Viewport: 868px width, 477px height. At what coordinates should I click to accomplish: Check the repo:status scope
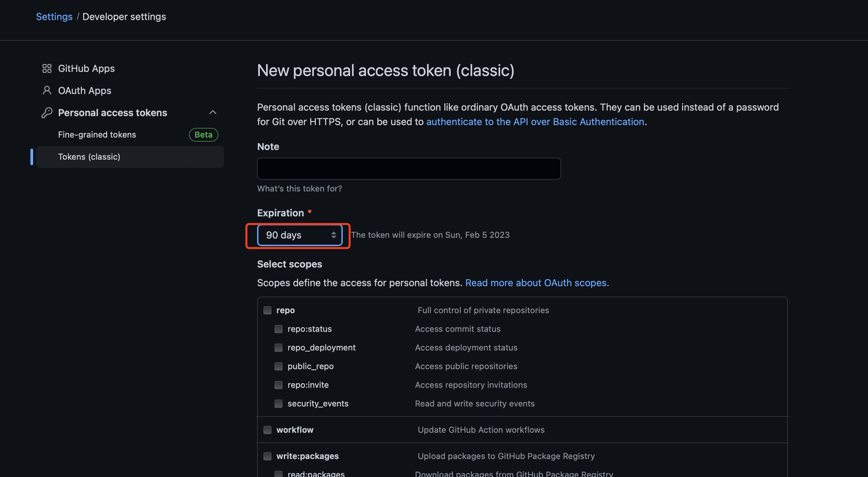pyautogui.click(x=279, y=329)
